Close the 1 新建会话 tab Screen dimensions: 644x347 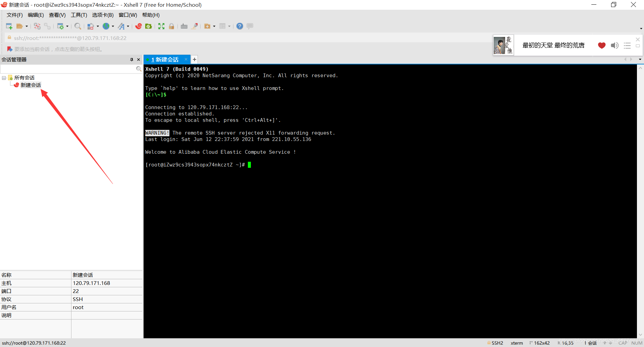pyautogui.click(x=186, y=59)
